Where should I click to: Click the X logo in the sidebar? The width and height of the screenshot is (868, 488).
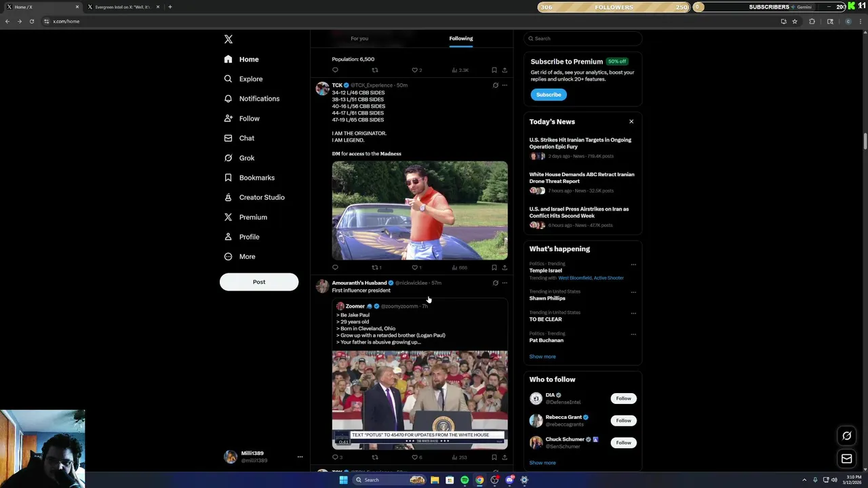pos(229,39)
